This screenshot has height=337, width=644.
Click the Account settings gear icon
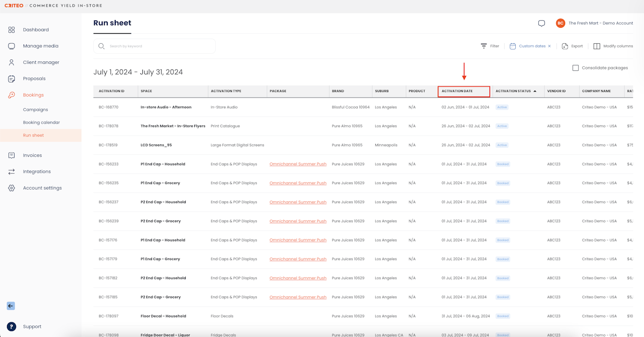pos(12,188)
